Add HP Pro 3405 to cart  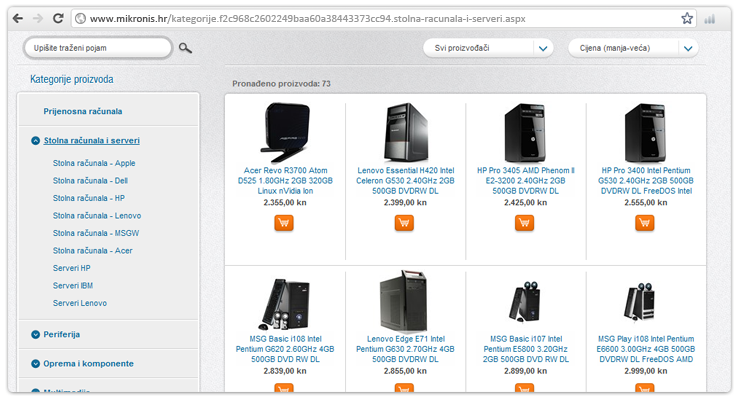pyautogui.click(x=525, y=222)
